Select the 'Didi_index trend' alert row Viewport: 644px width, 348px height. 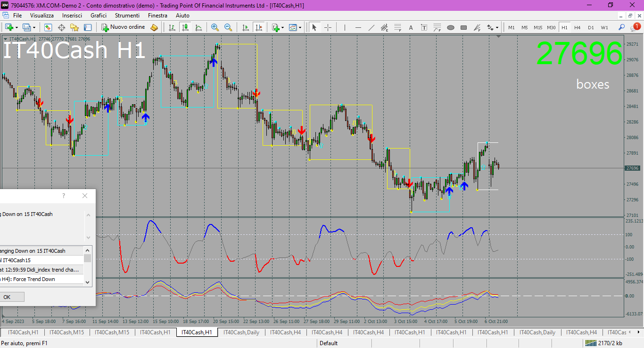click(x=41, y=270)
